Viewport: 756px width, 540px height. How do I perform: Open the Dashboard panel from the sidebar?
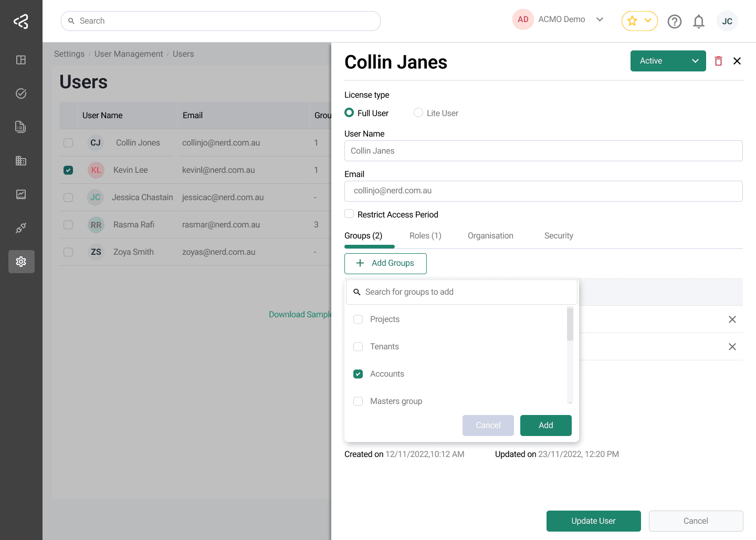21,60
